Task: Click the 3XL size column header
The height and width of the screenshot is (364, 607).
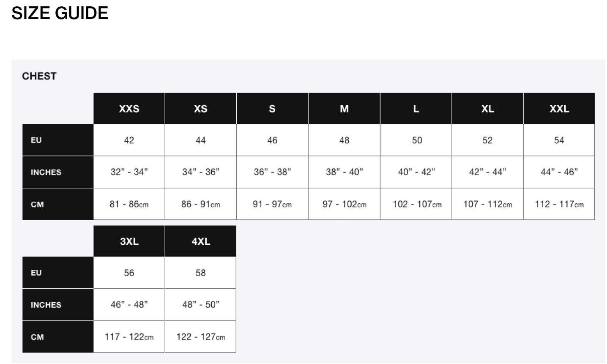Action: (129, 241)
